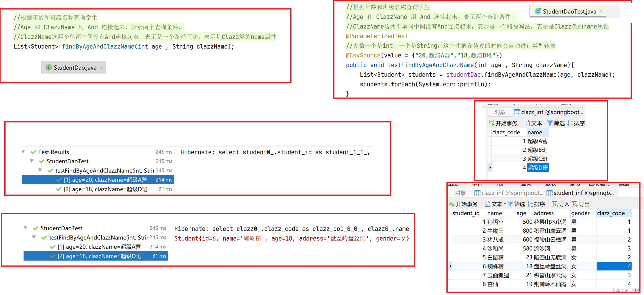This screenshot has width=644, height=295.
Task: Open clazz_inf @springboot tab in upper database window
Action: coord(549,112)
